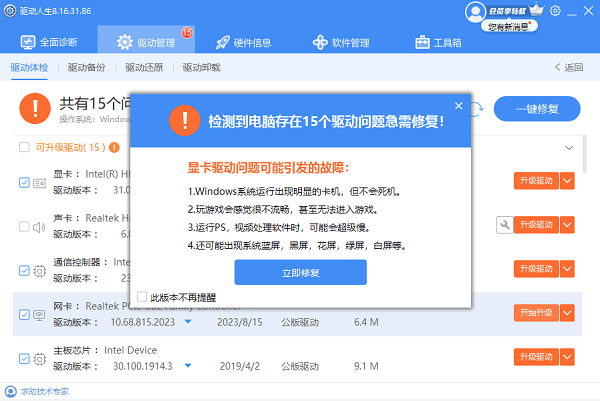Check the 此版本不再提醒 checkbox

(141, 298)
